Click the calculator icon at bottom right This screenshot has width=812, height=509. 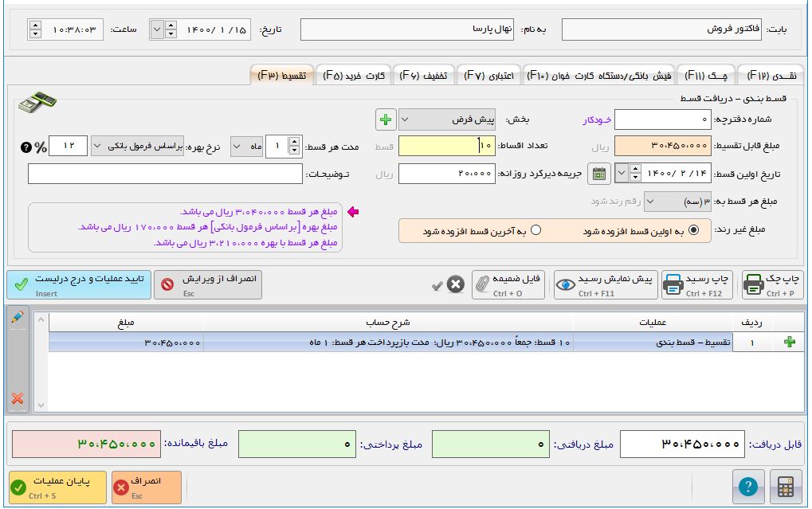[786, 487]
